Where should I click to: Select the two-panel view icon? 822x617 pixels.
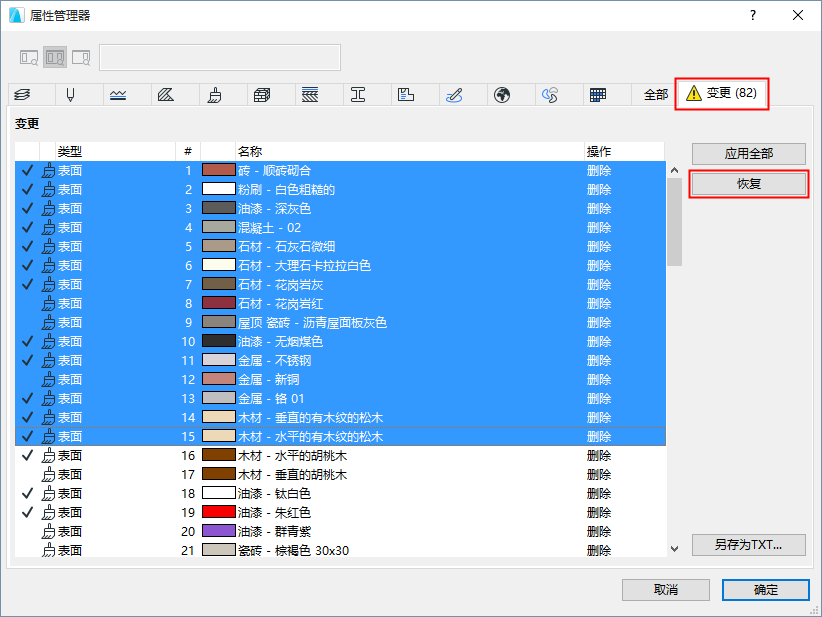(x=55, y=58)
